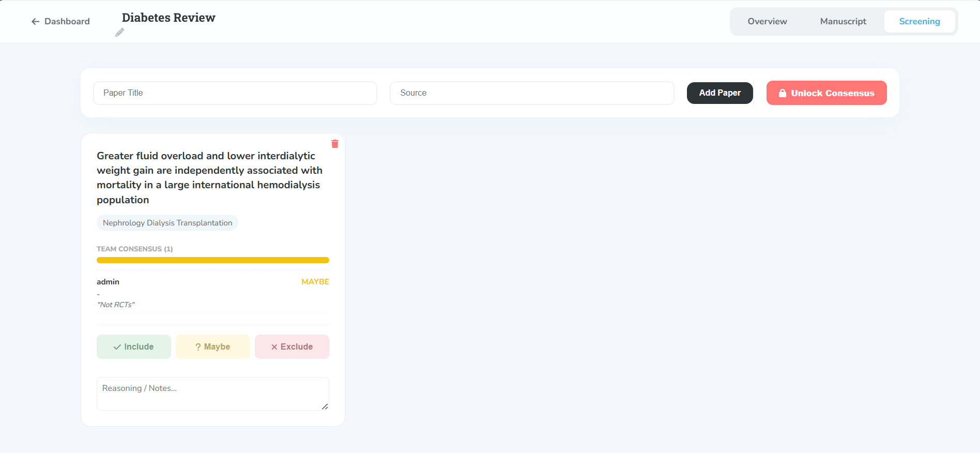
Task: Click the back arrow icon beside Dashboard
Action: pyautogui.click(x=35, y=21)
